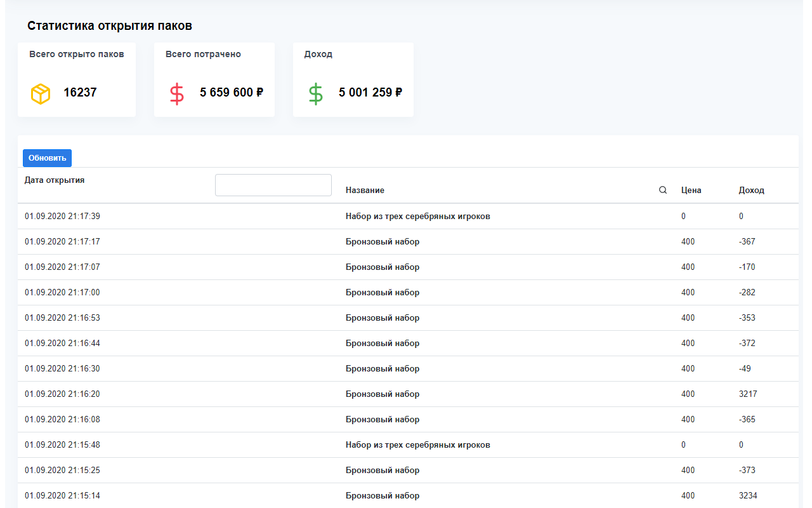Select date 01.09.2020 21:15:25
This screenshot has width=812, height=508.
(x=62, y=470)
